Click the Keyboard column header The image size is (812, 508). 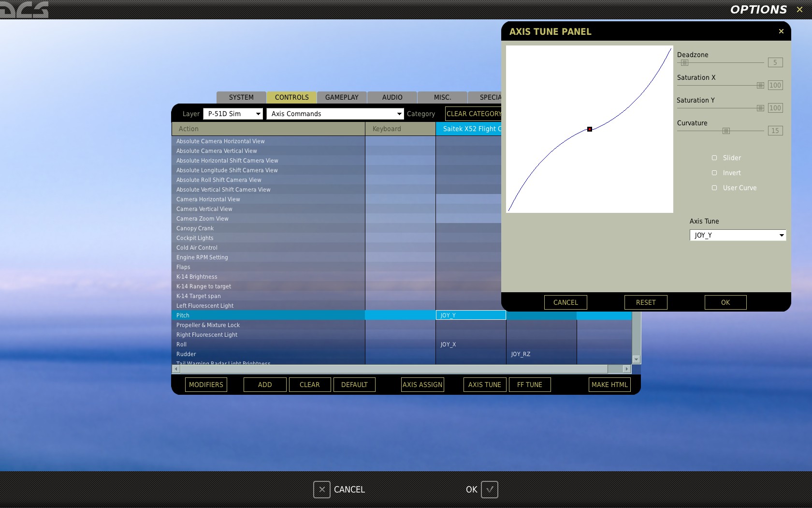pyautogui.click(x=400, y=129)
